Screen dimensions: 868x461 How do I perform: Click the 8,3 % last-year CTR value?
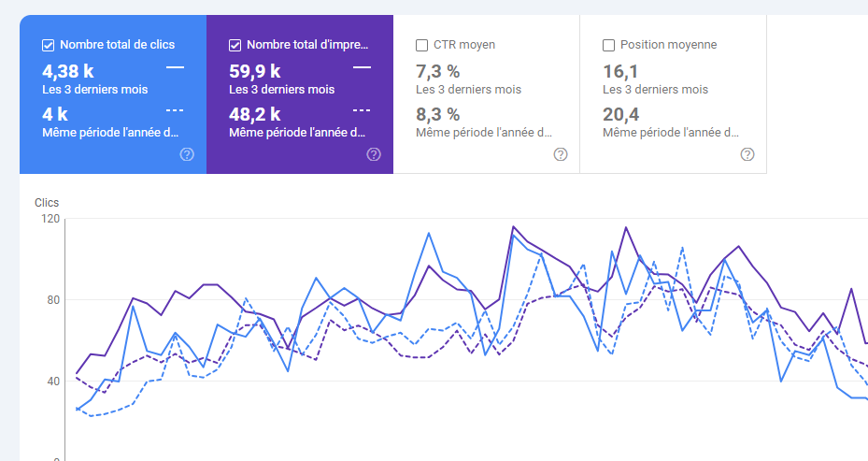pyautogui.click(x=438, y=115)
